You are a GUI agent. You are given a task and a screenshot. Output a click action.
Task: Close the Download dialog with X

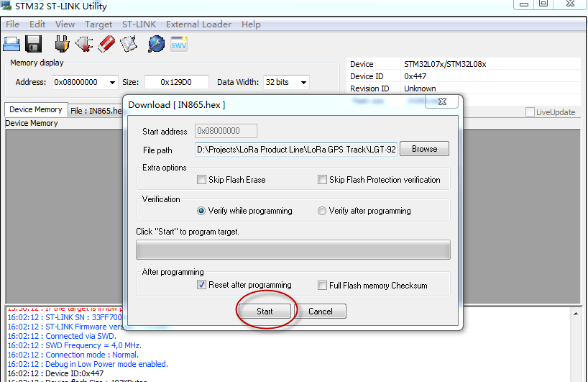coord(442,101)
